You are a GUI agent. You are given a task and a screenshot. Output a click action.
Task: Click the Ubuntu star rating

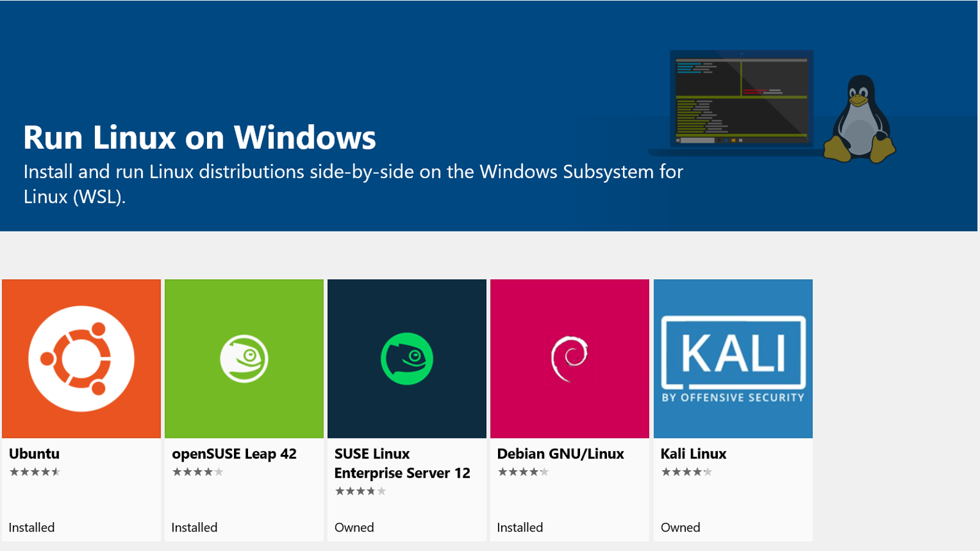click(x=35, y=472)
